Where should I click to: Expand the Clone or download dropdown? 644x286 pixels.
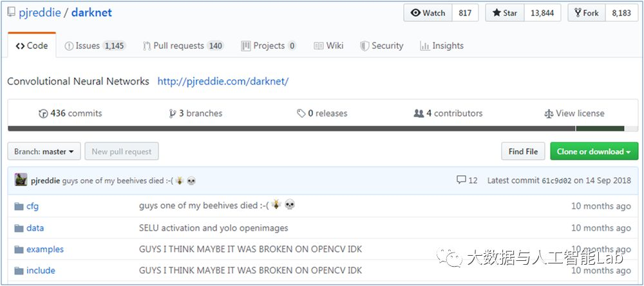594,151
